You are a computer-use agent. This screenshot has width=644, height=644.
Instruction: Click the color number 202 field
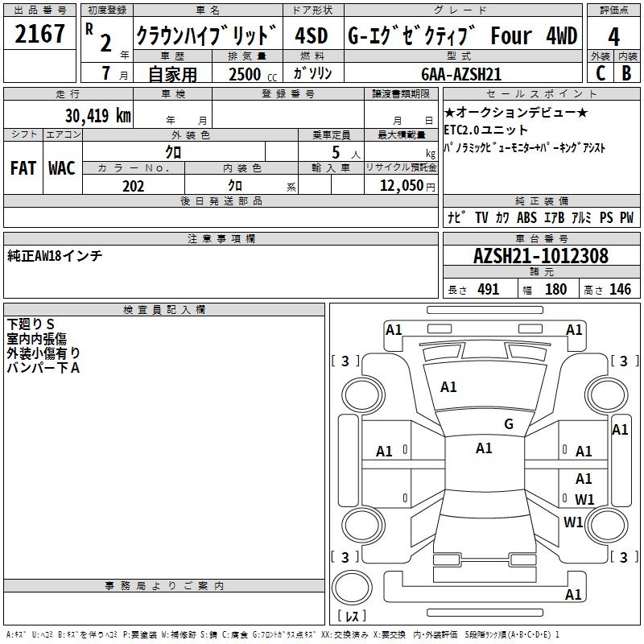(x=133, y=186)
